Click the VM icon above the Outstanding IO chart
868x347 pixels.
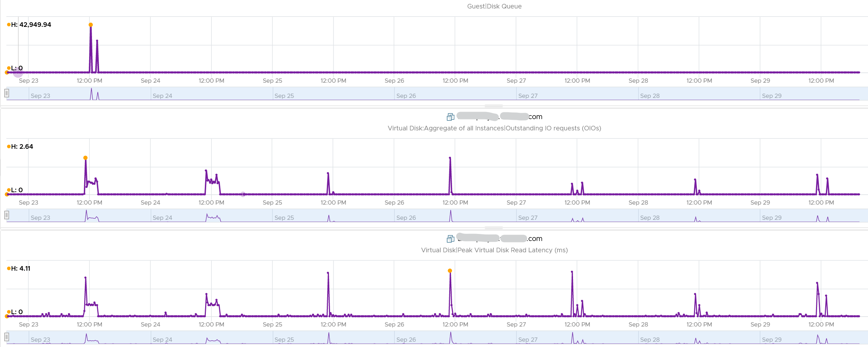[450, 117]
